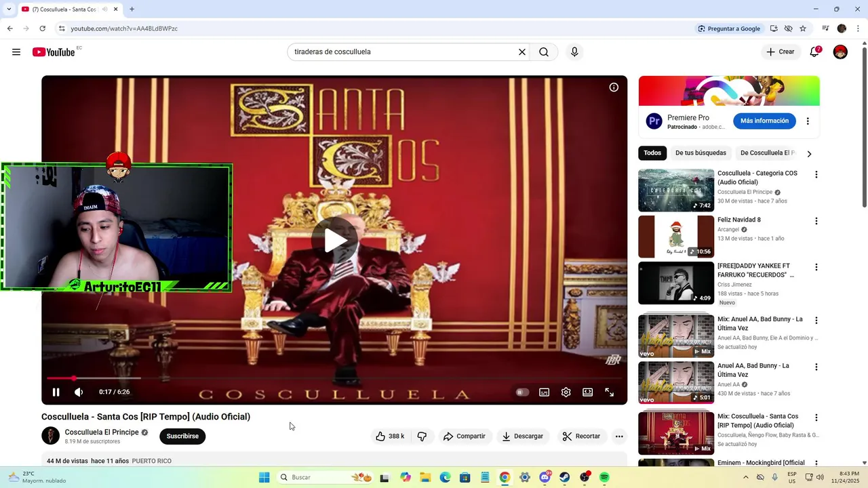The image size is (868, 488).
Task: Enter full screen mode
Action: [610, 392]
